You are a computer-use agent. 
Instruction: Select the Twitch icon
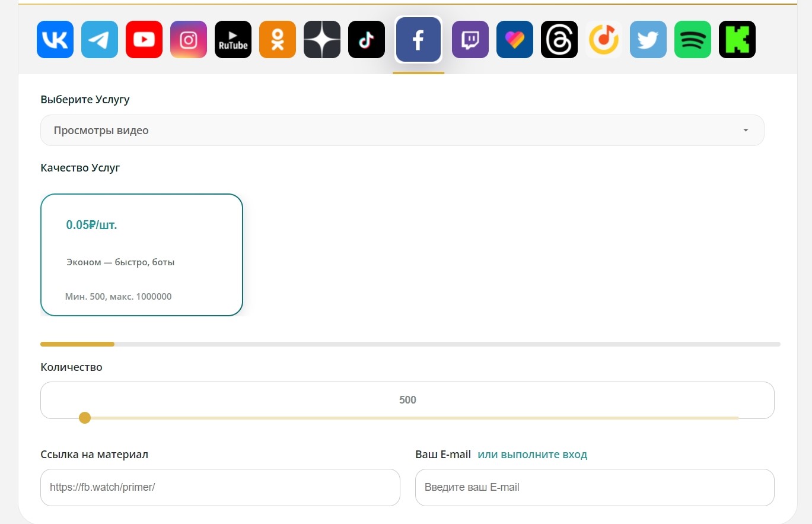coord(470,40)
